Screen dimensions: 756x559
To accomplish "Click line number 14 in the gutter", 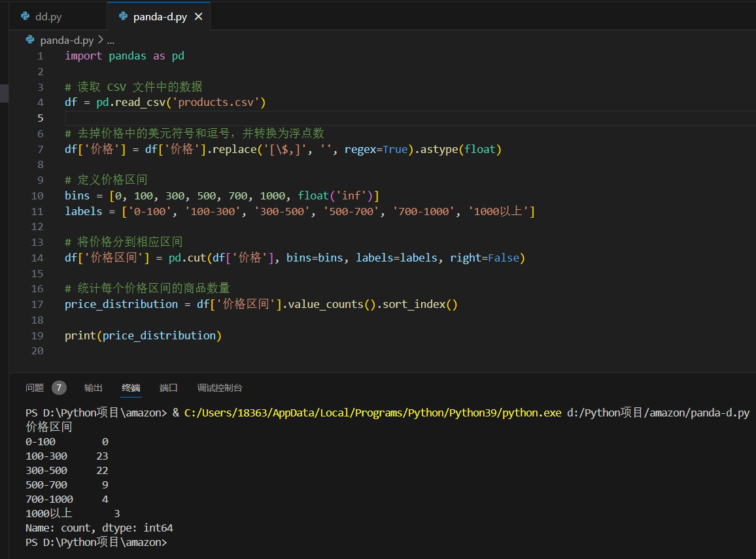I will coord(37,258).
